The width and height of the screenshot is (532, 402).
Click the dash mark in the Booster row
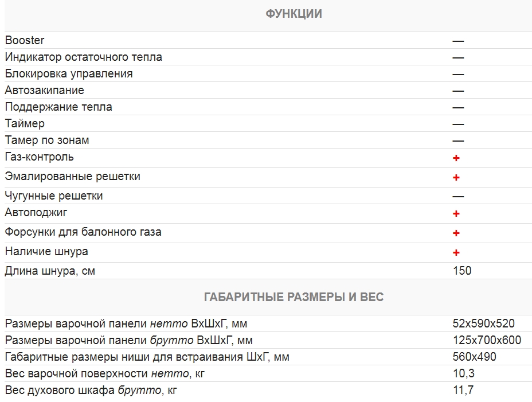pyautogui.click(x=457, y=41)
